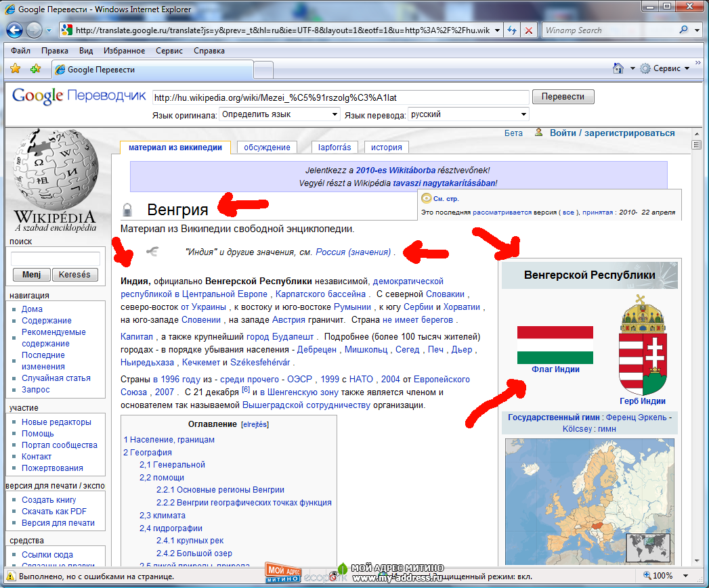Screen dimensions: 709x588
Task: Click the Winamp Search input box
Action: [x=609, y=30]
